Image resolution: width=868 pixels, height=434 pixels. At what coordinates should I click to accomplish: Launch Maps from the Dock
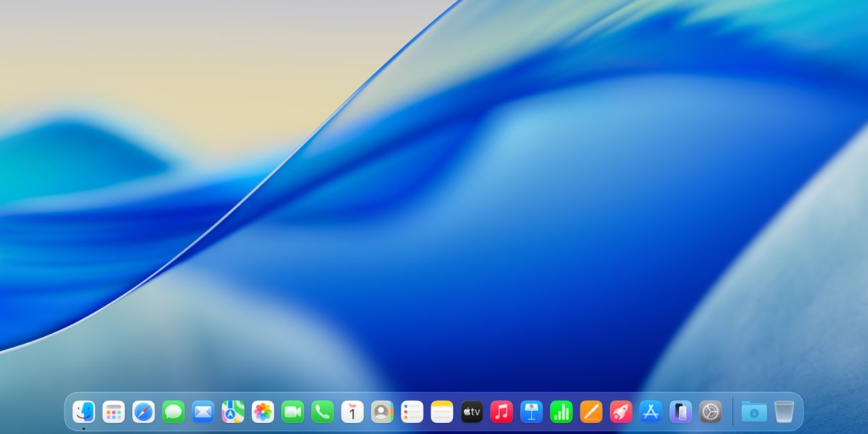(233, 412)
